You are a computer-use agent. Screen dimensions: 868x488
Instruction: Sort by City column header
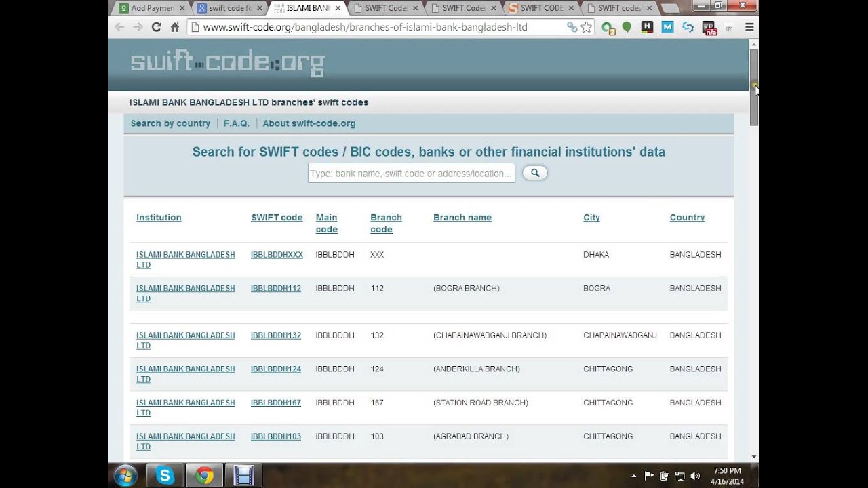pos(591,218)
